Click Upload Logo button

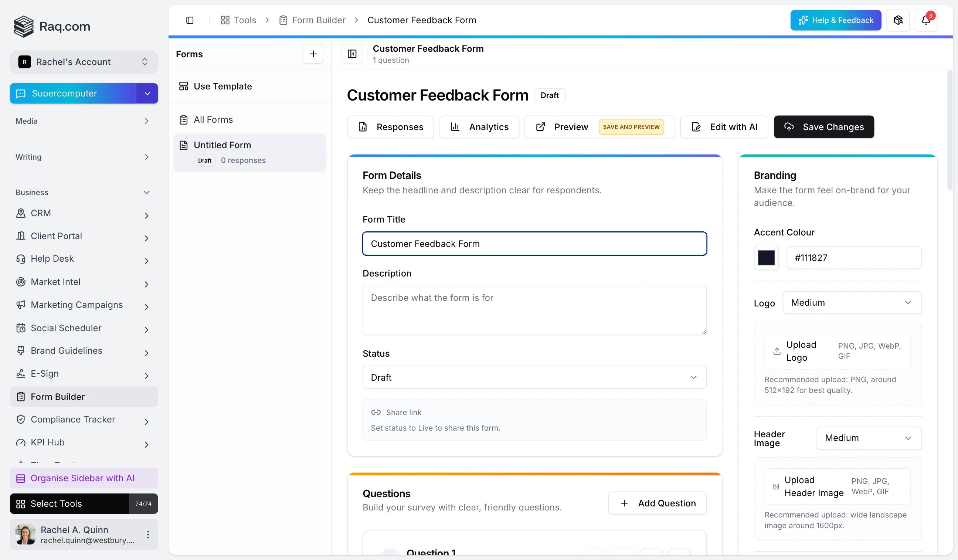[838, 351]
